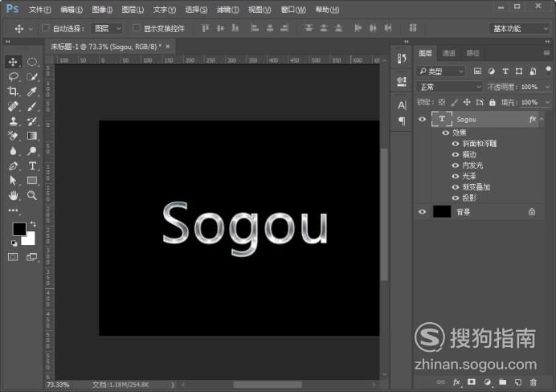Open the 滤镜(T) menu
Image resolution: width=556 pixels, height=392 pixels.
pos(227,10)
